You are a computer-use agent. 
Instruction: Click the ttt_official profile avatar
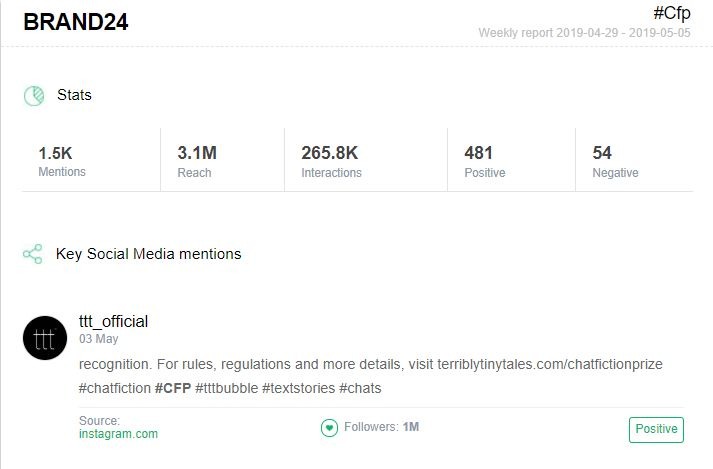coord(45,339)
